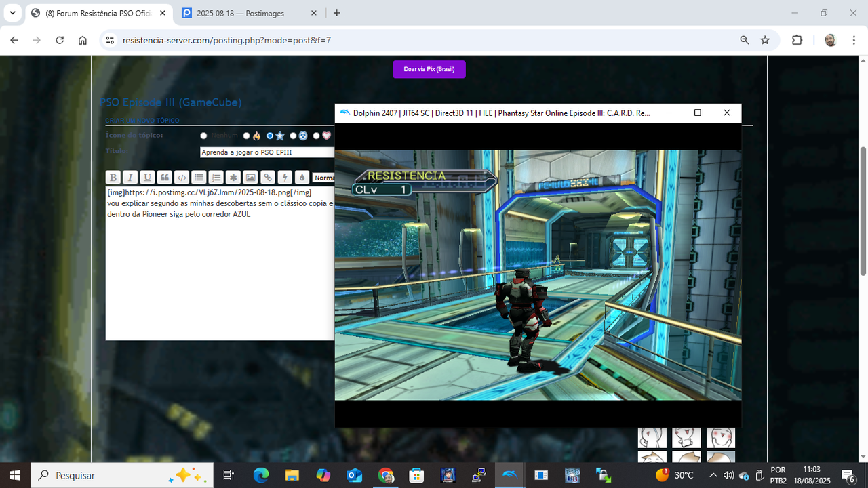This screenshot has width=868, height=488.
Task: Open the browser extensions menu
Action: tap(797, 40)
